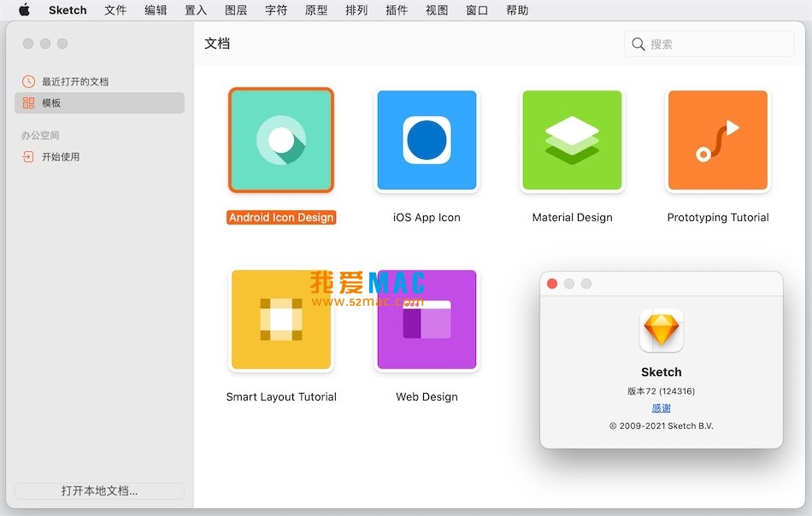
Task: Open the 排列 menu
Action: (356, 10)
